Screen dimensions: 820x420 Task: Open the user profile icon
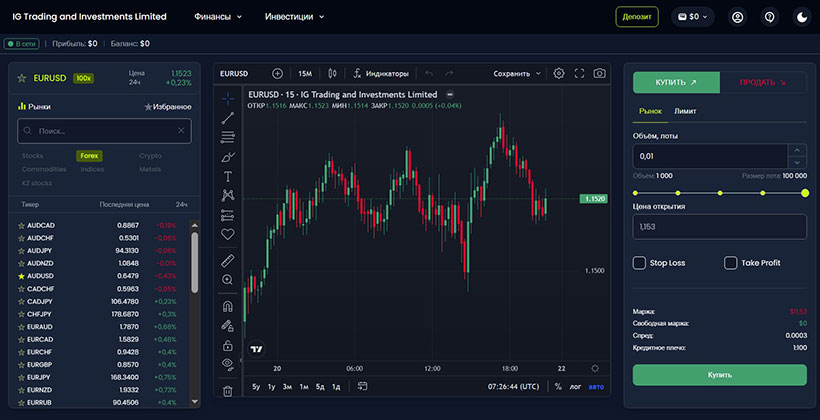click(x=737, y=17)
